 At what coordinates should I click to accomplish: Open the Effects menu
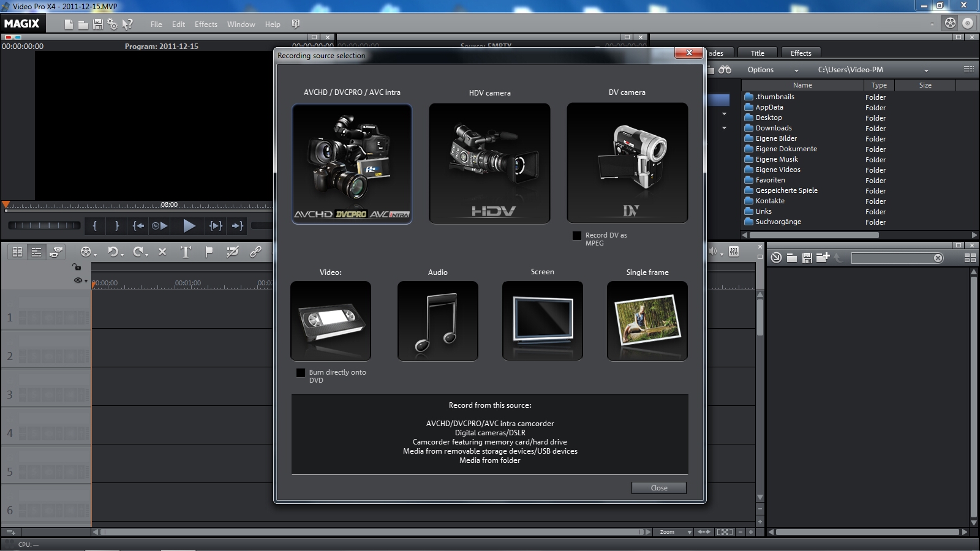206,24
